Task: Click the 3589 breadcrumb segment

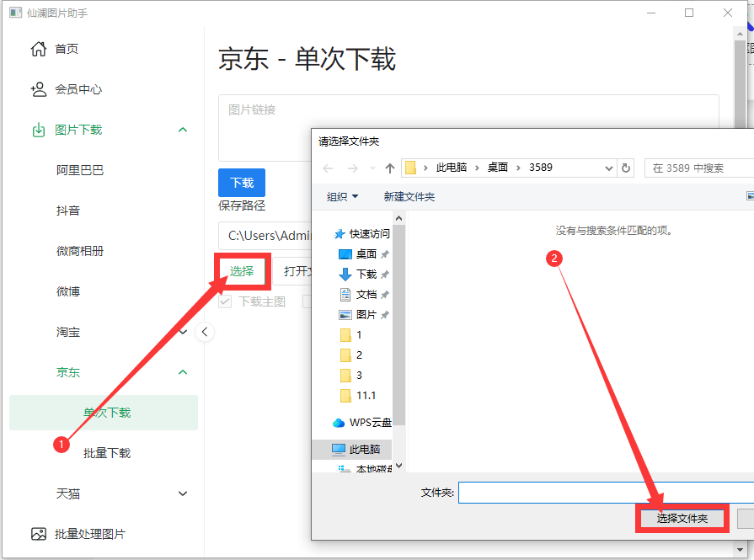Action: (x=541, y=168)
